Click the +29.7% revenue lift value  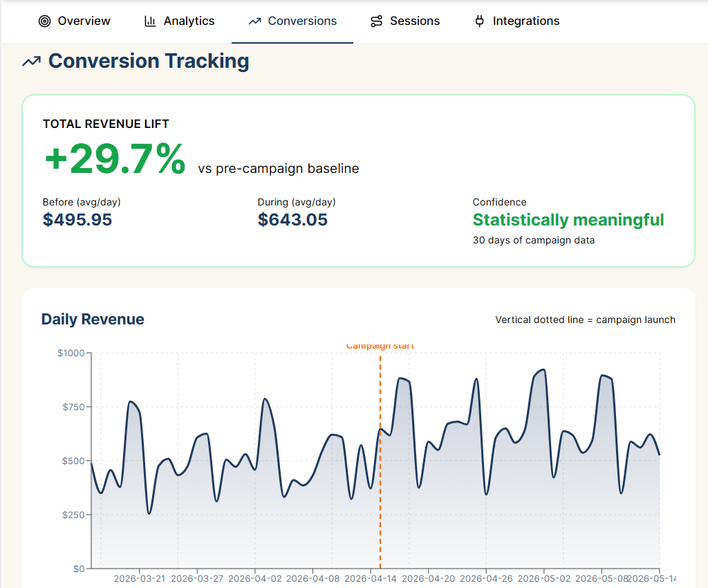click(115, 158)
